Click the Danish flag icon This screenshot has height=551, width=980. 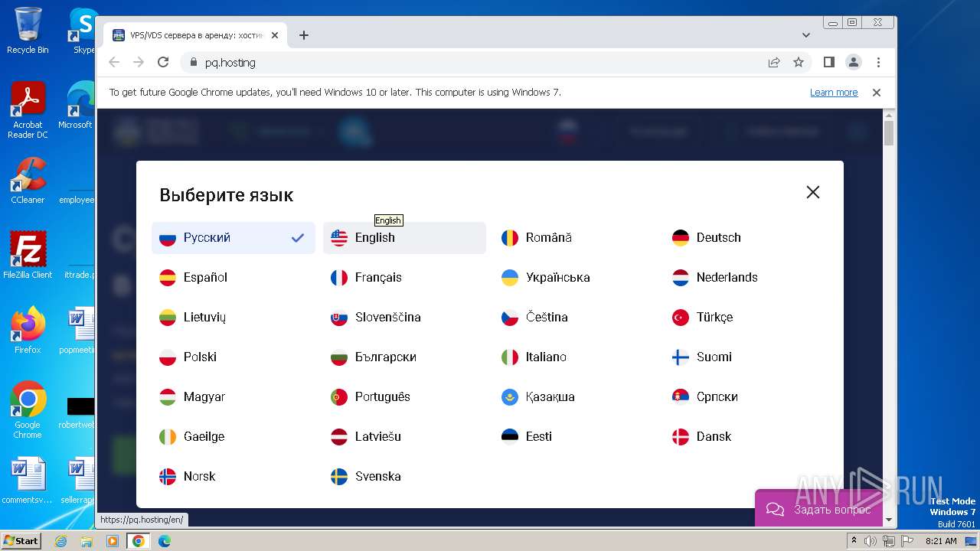[x=681, y=437]
